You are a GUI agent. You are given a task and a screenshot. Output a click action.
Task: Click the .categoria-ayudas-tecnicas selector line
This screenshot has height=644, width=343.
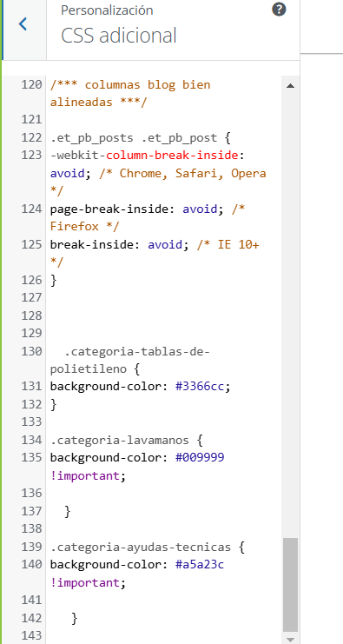point(148,548)
